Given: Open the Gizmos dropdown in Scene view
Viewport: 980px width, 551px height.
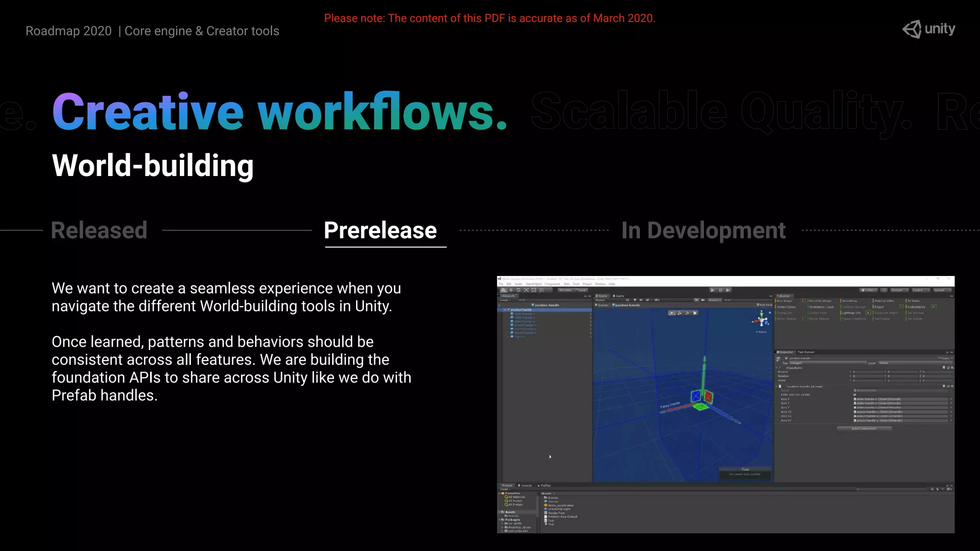Looking at the screenshot, I should pos(714,300).
